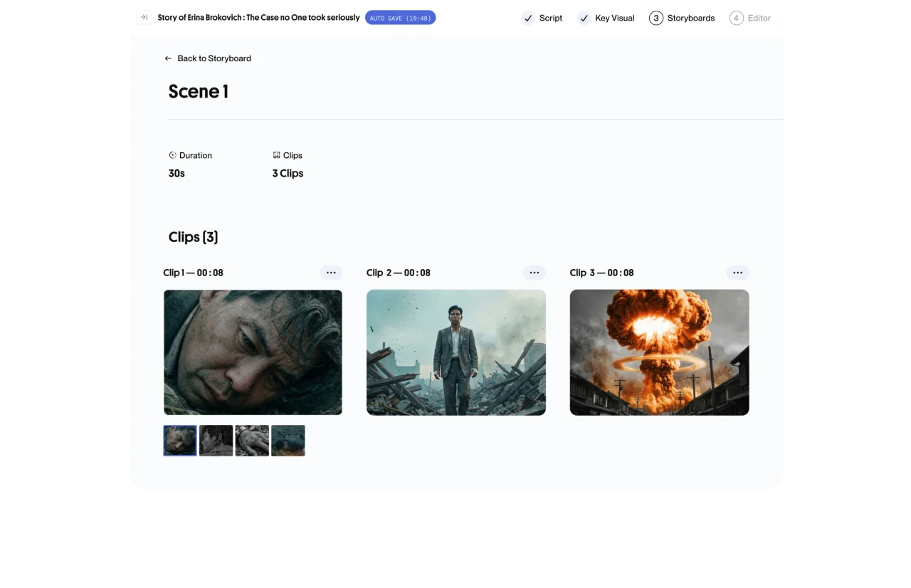The width and height of the screenshot is (911, 588).
Task: Click the Scene 1 heading
Action: click(199, 91)
